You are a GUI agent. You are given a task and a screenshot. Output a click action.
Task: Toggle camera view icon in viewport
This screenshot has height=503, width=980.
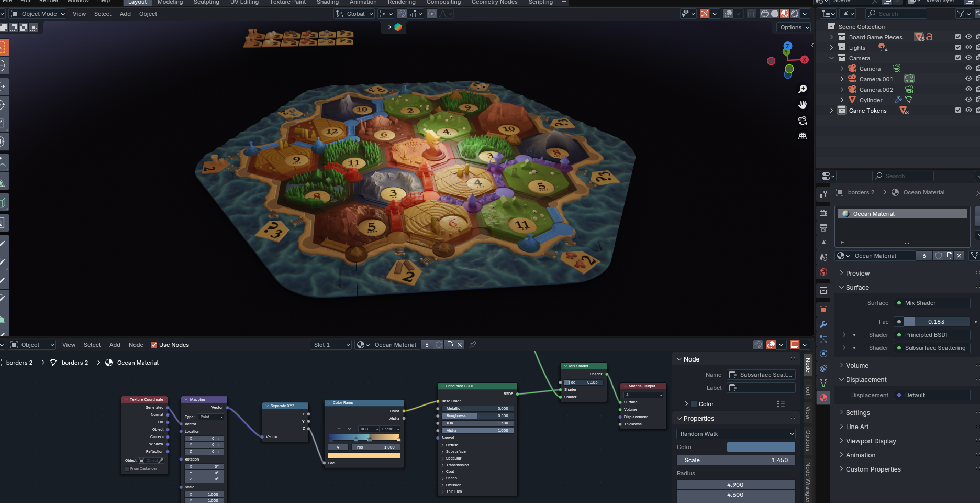pyautogui.click(x=803, y=121)
